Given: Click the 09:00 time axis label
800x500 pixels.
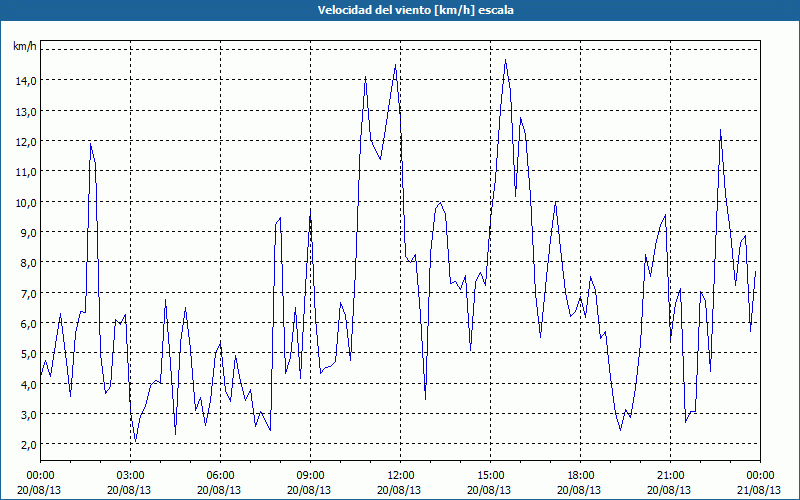Looking at the screenshot, I should coord(310,476).
